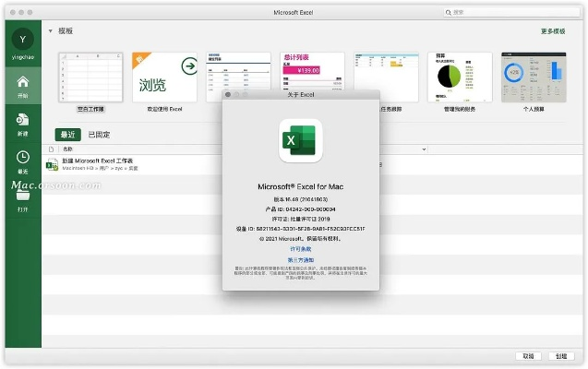Image resolution: width=588 pixels, height=369 pixels.
Task: Open the 许可条款 license terms link
Action: pos(301,249)
